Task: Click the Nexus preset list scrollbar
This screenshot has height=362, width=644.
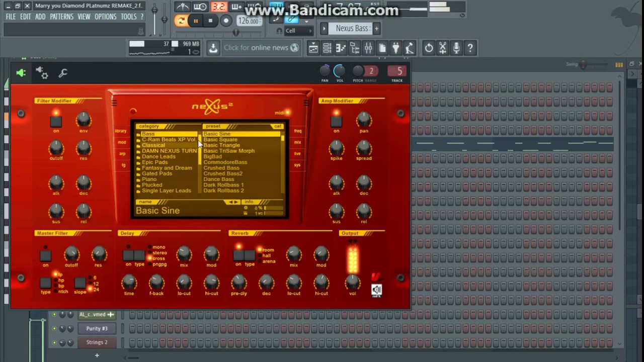Action: tap(283, 162)
